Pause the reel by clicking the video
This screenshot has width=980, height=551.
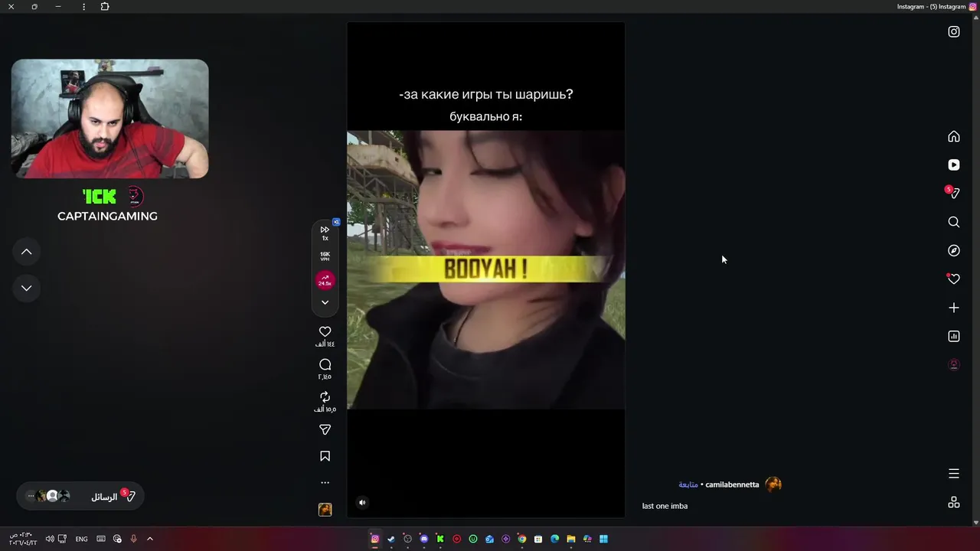coord(485,269)
